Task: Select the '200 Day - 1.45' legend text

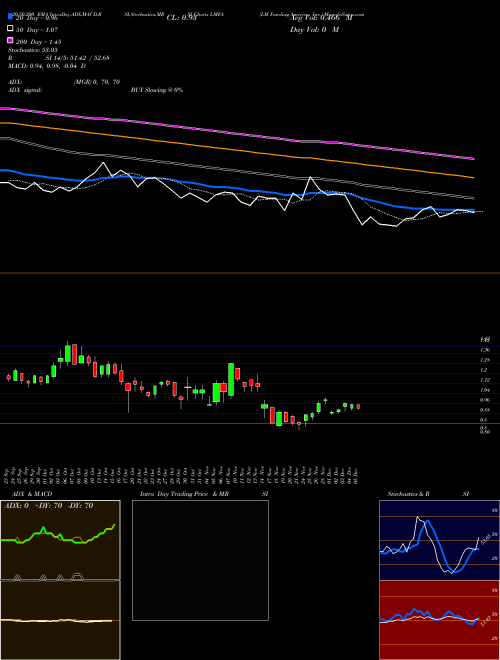Action: click(39, 42)
